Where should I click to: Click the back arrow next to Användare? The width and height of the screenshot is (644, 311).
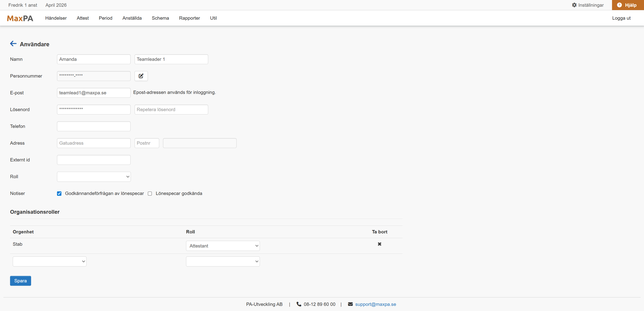point(13,44)
